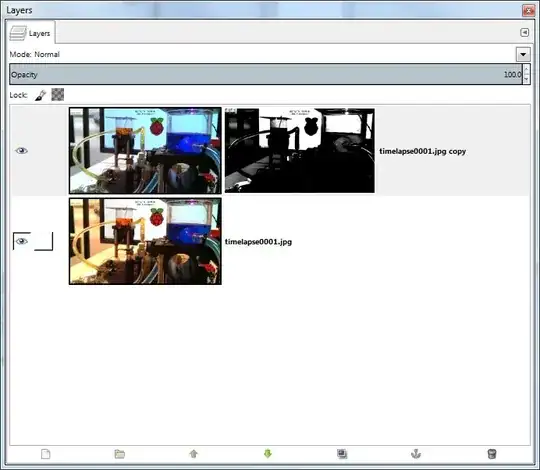Duplicate the selected layer

[x=342, y=454]
